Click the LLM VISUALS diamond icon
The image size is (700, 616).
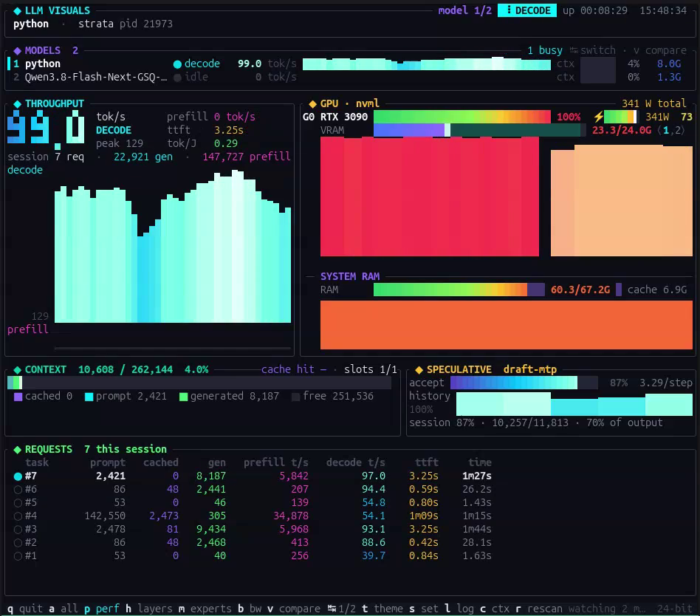(17, 11)
